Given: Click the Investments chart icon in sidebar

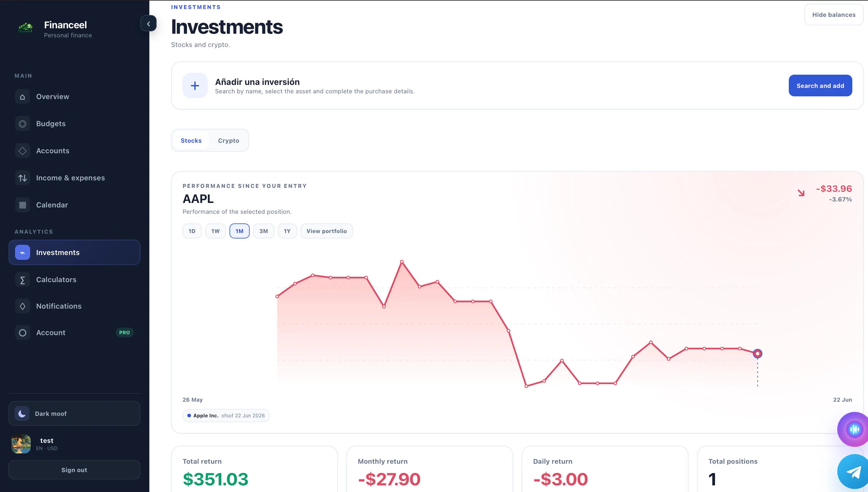Looking at the screenshot, I should (22, 252).
